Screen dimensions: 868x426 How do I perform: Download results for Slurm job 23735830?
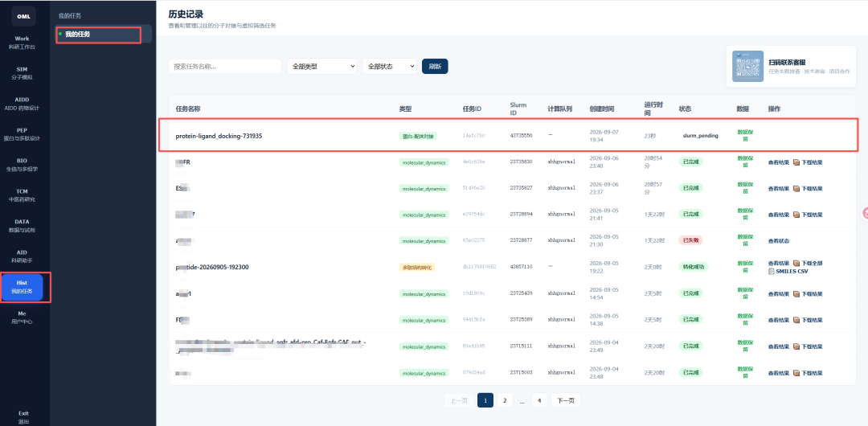[808, 163]
